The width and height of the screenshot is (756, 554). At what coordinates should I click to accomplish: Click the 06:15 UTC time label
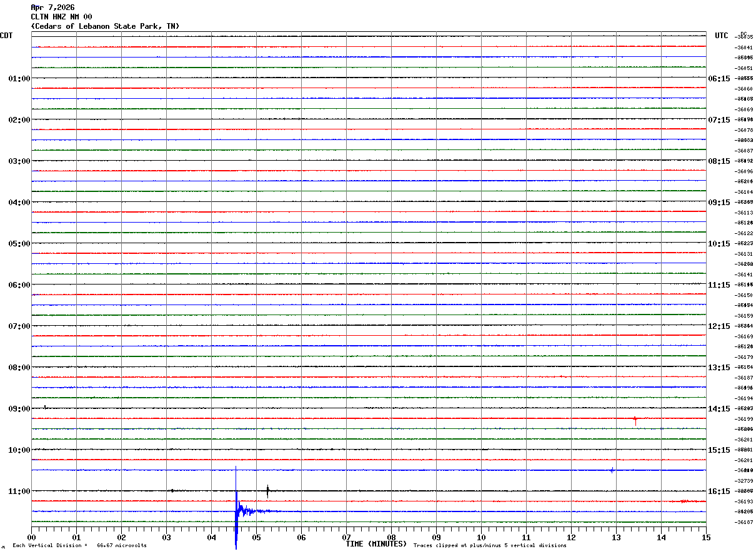(x=719, y=79)
